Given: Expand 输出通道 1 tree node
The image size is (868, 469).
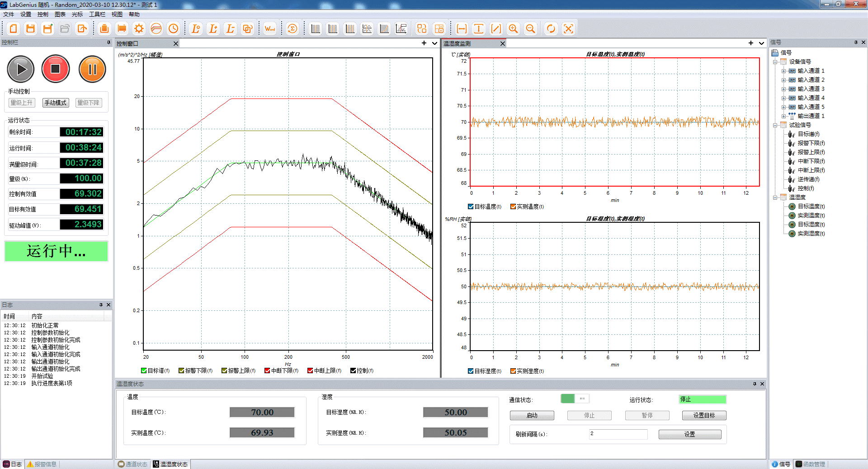Looking at the screenshot, I should [x=784, y=116].
